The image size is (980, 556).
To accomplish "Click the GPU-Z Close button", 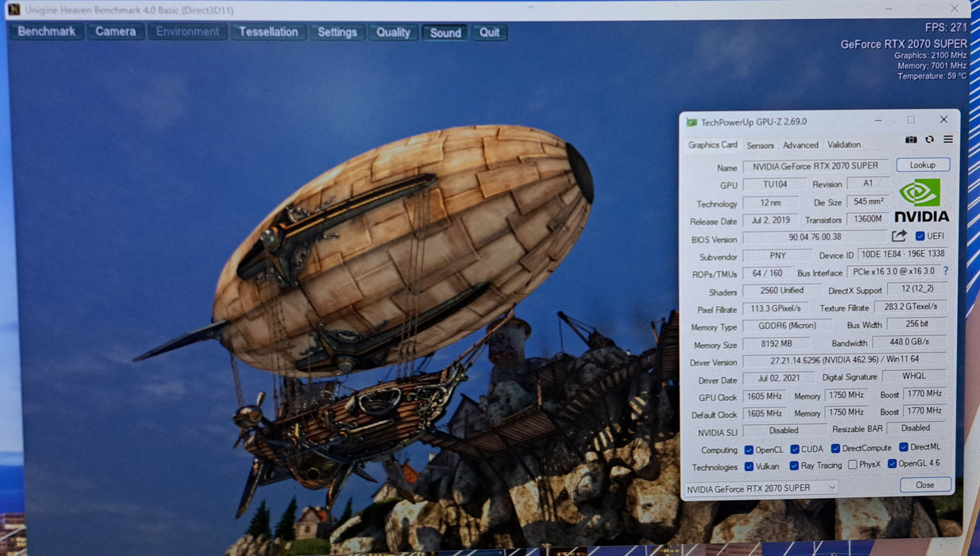I will 925,485.
